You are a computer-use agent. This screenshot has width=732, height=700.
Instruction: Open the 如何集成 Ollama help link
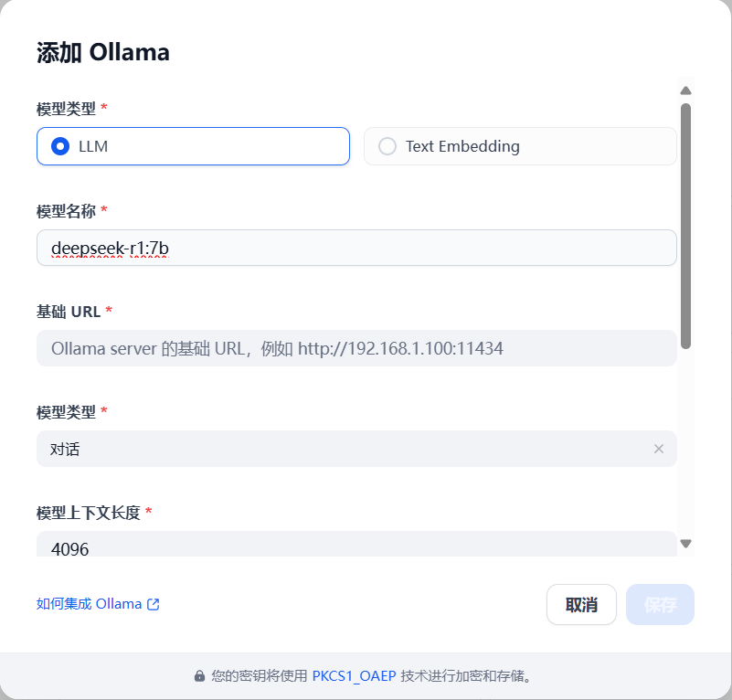(x=87, y=603)
